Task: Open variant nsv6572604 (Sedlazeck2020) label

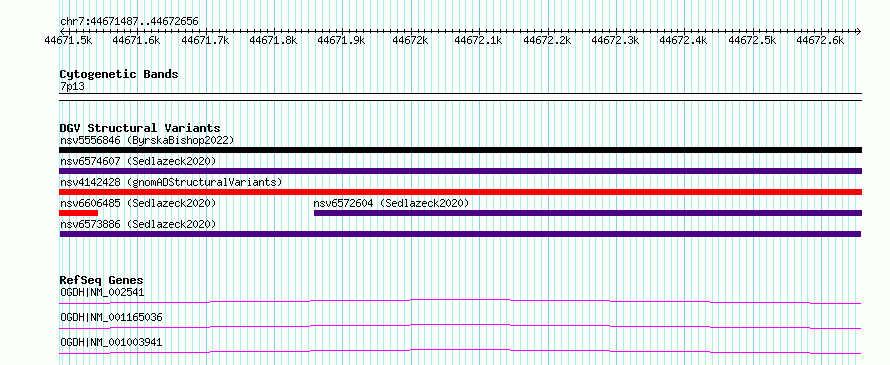Action: [x=392, y=203]
